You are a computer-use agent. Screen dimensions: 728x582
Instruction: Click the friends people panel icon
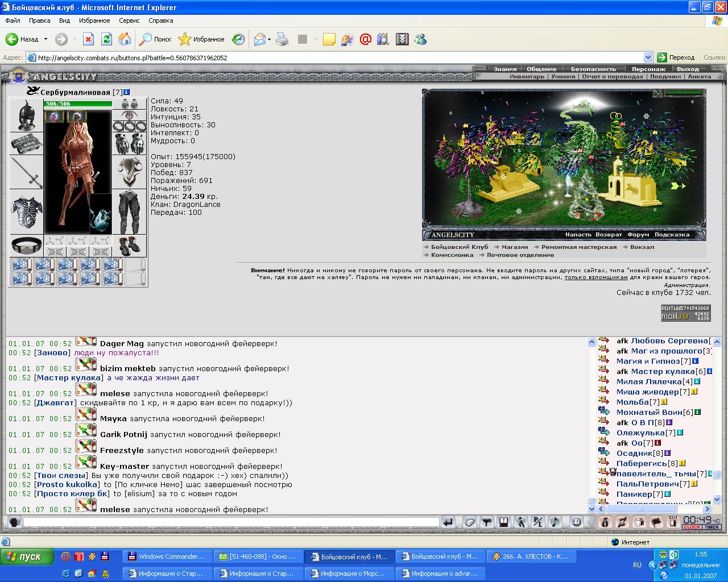click(x=639, y=522)
